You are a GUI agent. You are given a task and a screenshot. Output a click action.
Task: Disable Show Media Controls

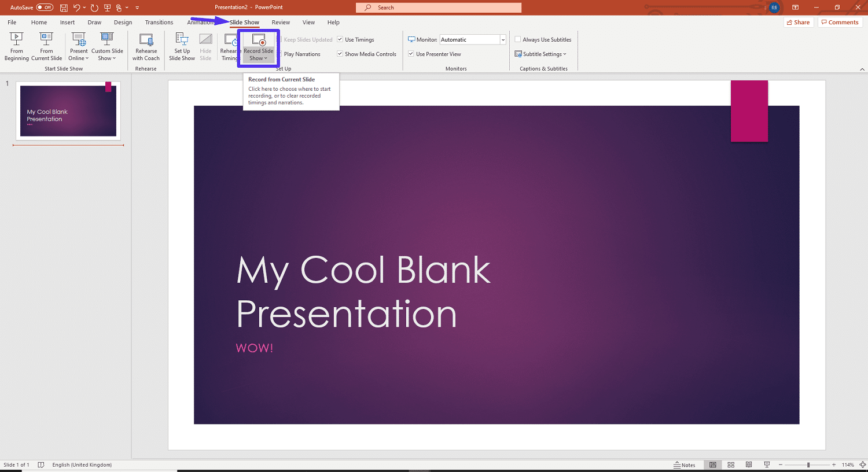pyautogui.click(x=340, y=54)
